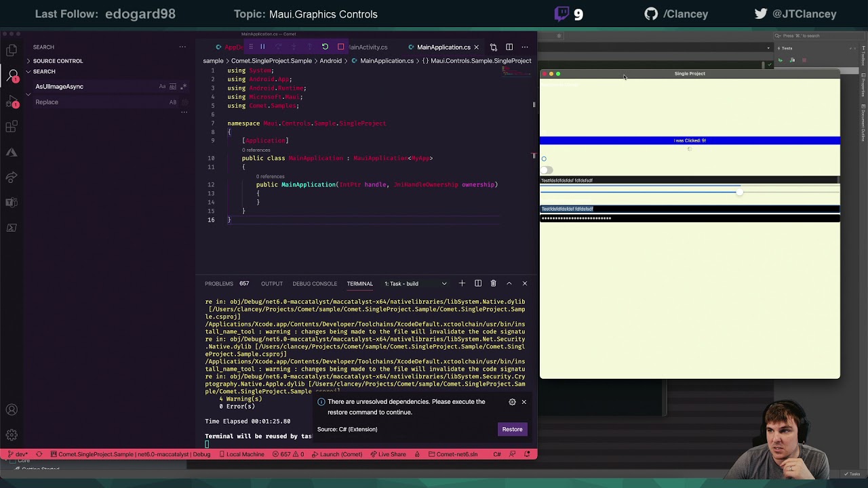868x488 pixels.
Task: Open the Accounts icon in activity bar
Action: [12, 409]
